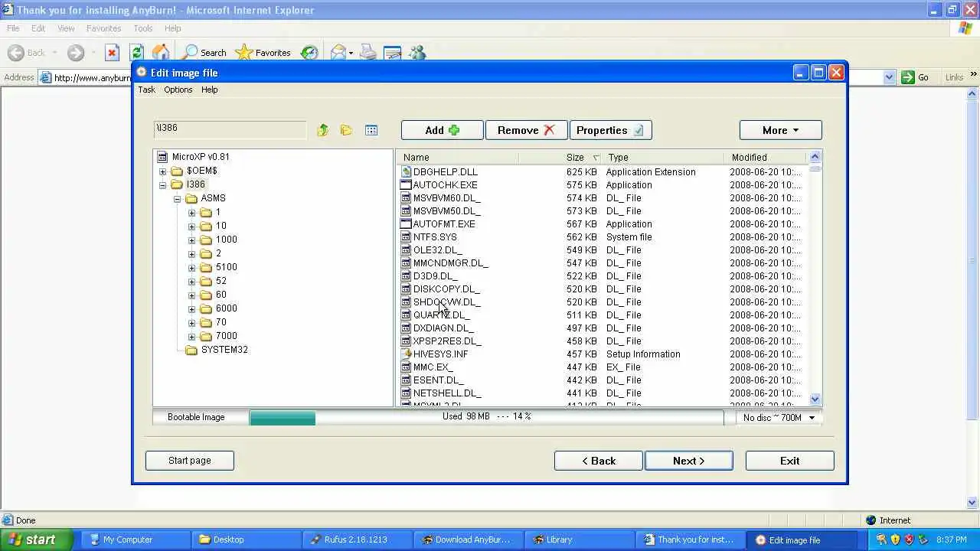Collapse the I386 tree node
980x551 pixels.
[162, 185]
